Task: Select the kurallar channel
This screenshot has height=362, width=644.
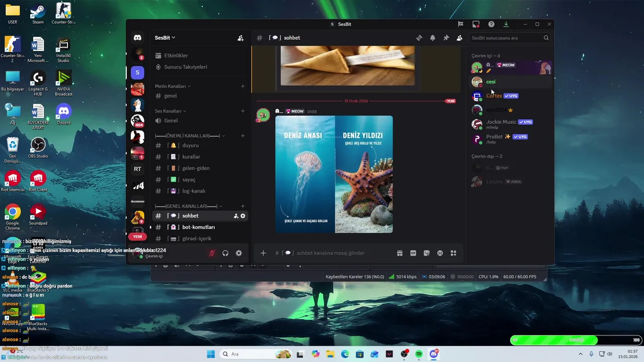Action: pyautogui.click(x=200, y=157)
